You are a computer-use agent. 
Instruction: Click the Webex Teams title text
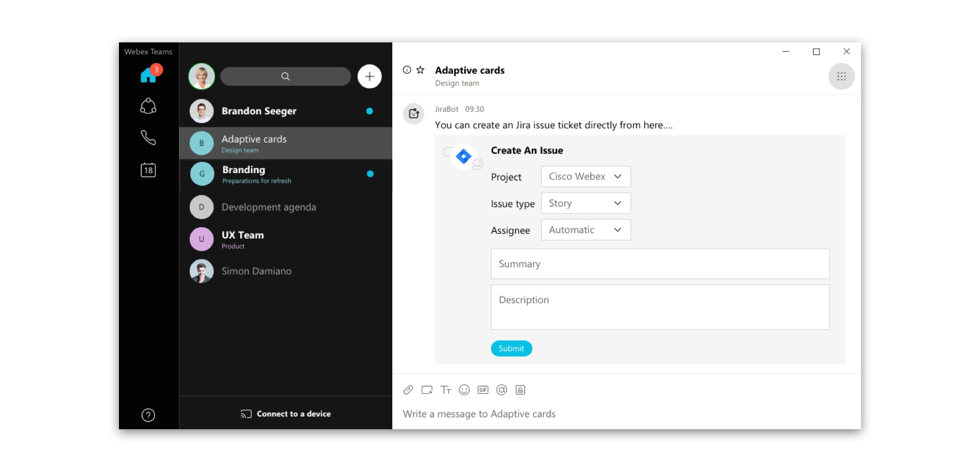click(148, 52)
